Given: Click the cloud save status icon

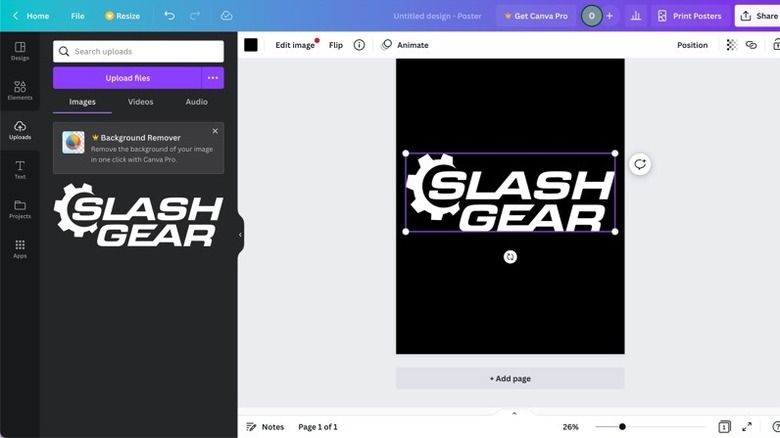Looking at the screenshot, I should (x=226, y=16).
